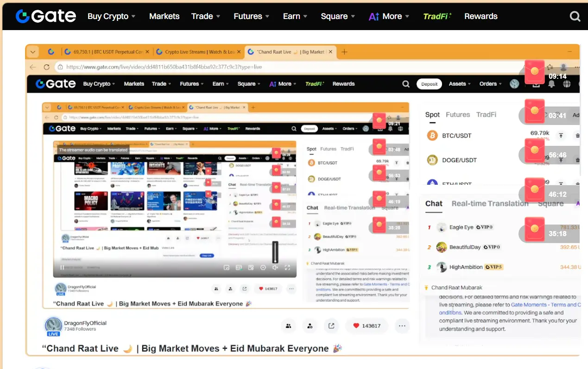Close Chand Raat Live tab in outermost streamed browser

(x=330, y=52)
